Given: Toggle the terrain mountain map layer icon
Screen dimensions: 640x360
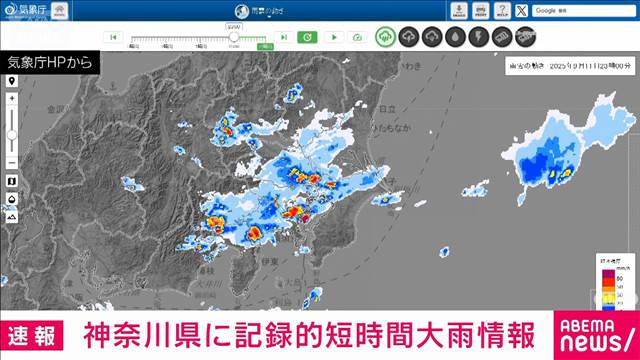Looking at the screenshot, I should 12,217.
